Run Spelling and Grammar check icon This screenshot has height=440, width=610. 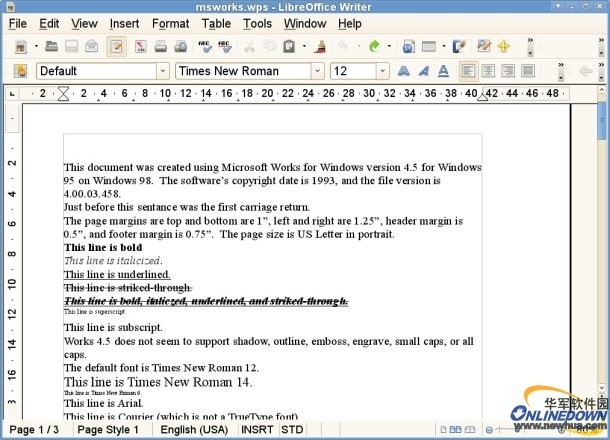205,46
